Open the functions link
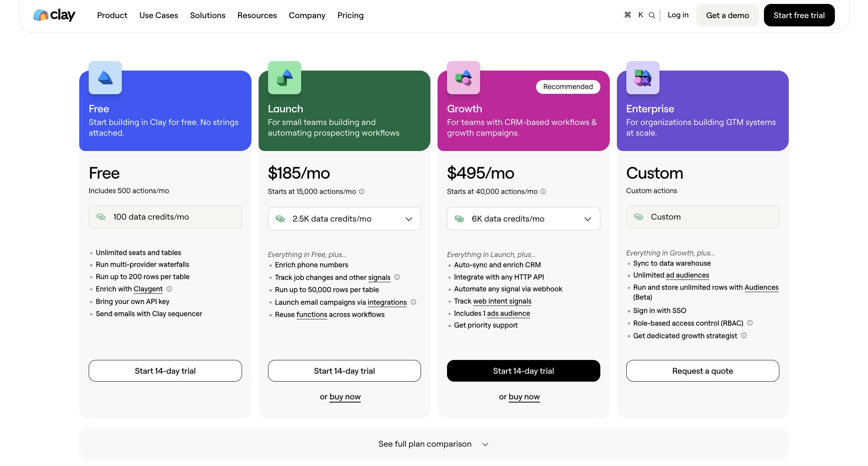The image size is (868, 466). [x=312, y=315]
